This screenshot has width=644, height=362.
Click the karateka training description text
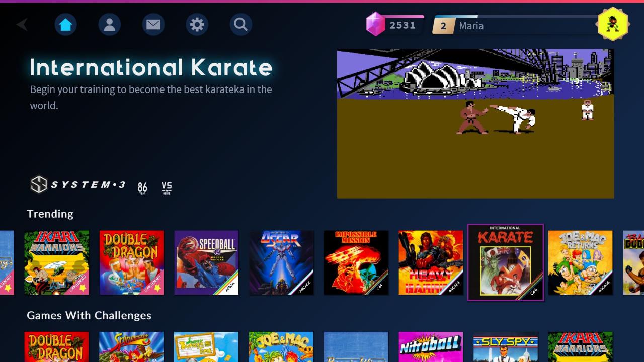[151, 97]
